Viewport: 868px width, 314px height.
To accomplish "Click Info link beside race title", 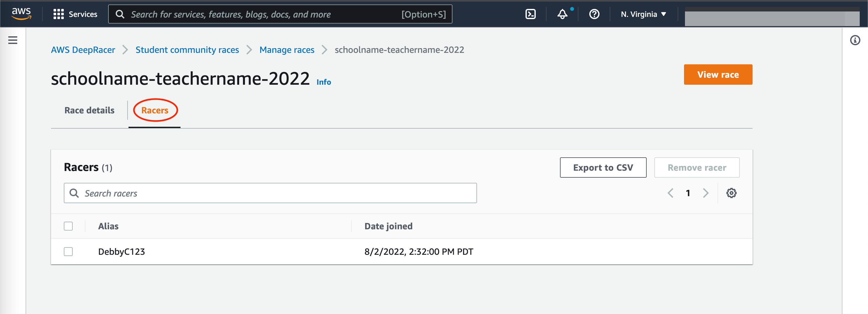I will point(323,82).
